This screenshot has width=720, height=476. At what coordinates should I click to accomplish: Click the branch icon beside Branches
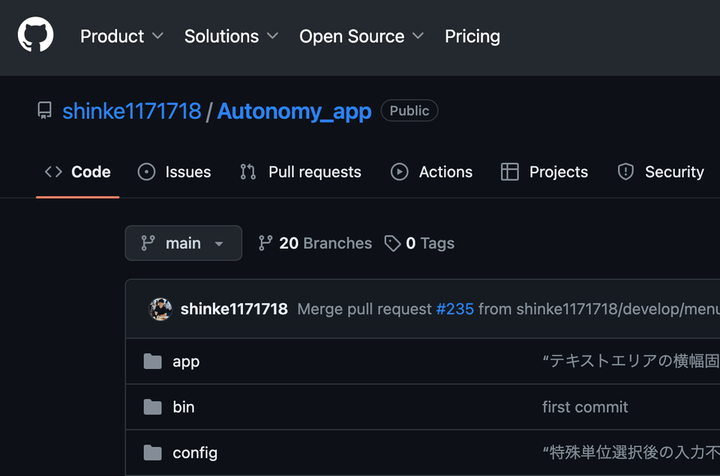(x=265, y=243)
